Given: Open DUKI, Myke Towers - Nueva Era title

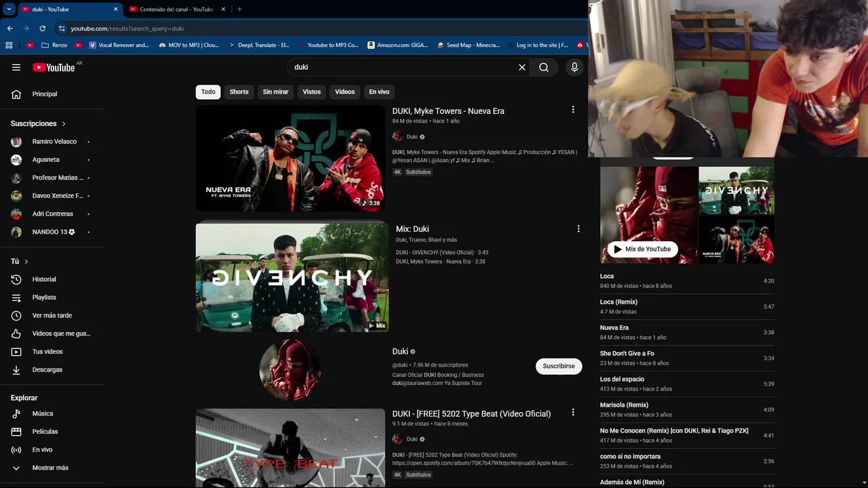Looking at the screenshot, I should [448, 111].
